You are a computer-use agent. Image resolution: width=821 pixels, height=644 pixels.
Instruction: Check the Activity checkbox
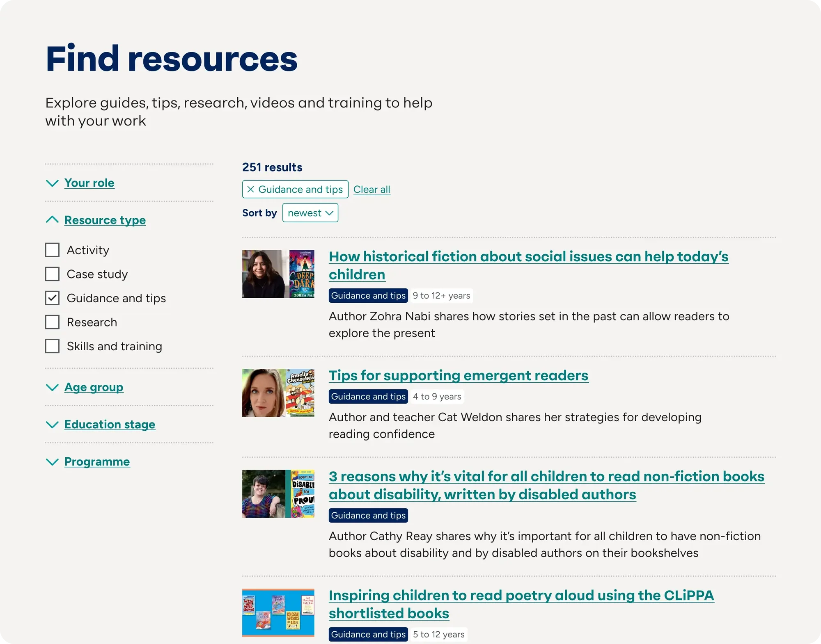[52, 250]
